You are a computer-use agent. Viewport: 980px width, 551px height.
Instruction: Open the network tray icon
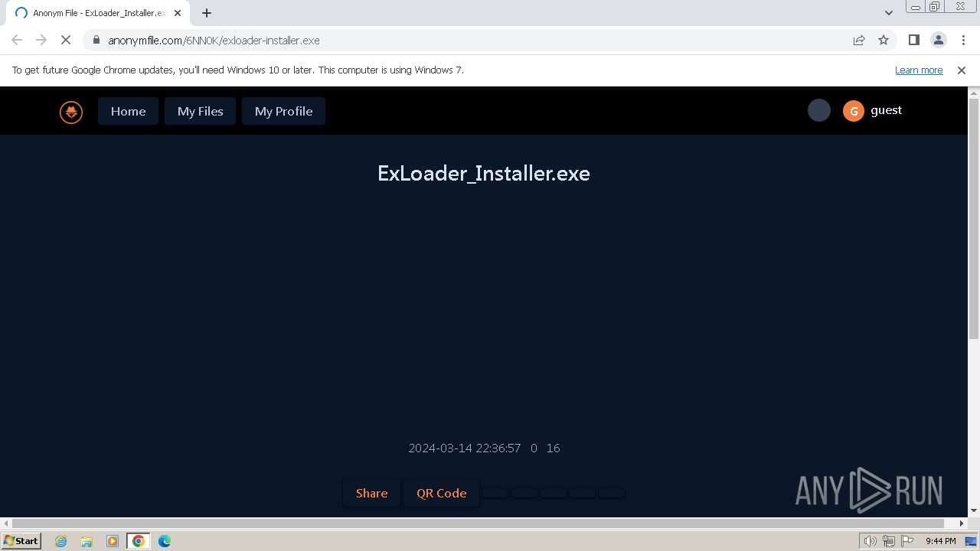coord(889,541)
